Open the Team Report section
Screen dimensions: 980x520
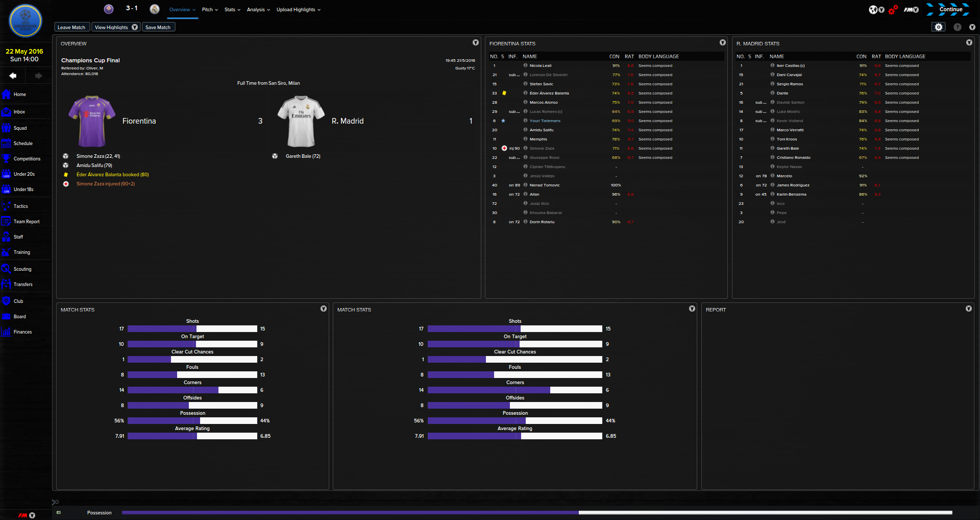26,222
